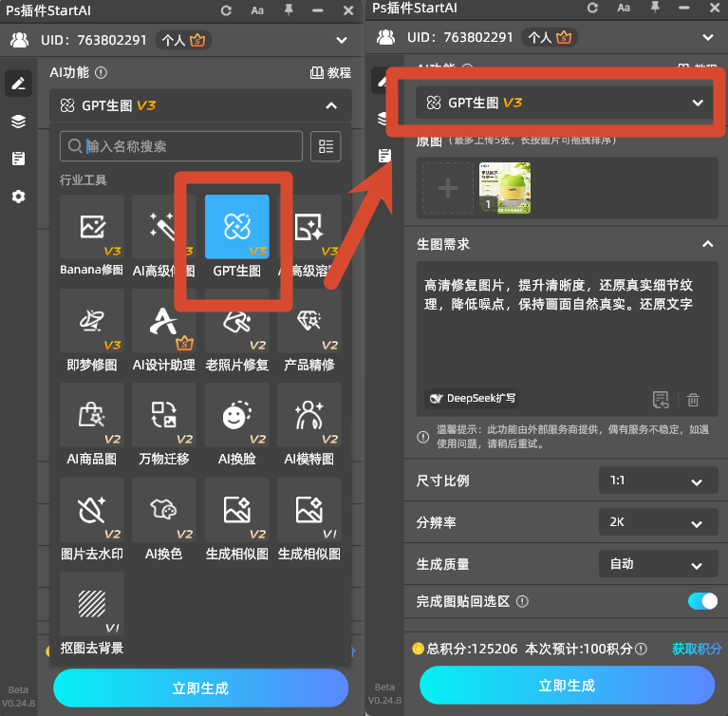Open the 生成质量 自动 dropdown

coord(658,564)
